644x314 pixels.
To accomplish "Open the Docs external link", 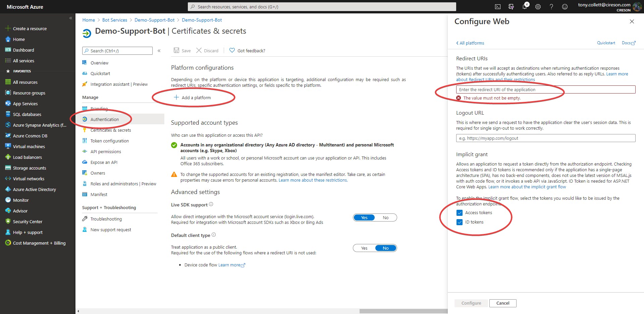I will (x=629, y=43).
